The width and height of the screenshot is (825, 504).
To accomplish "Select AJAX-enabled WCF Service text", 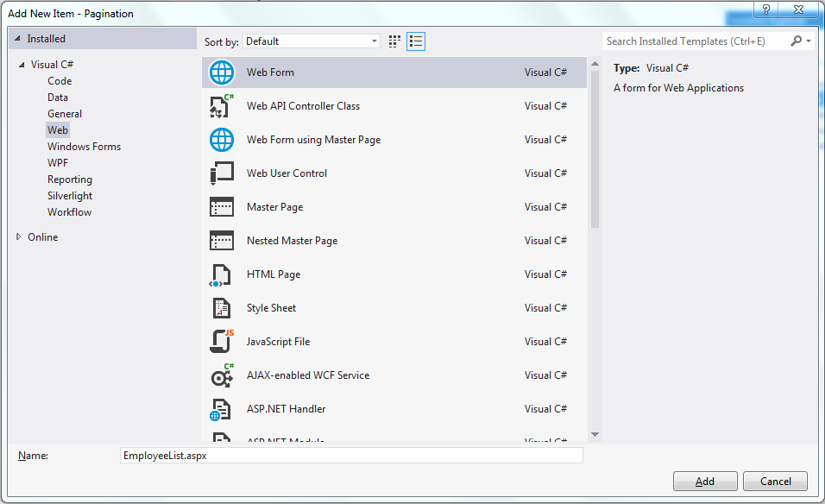I will coord(308,375).
